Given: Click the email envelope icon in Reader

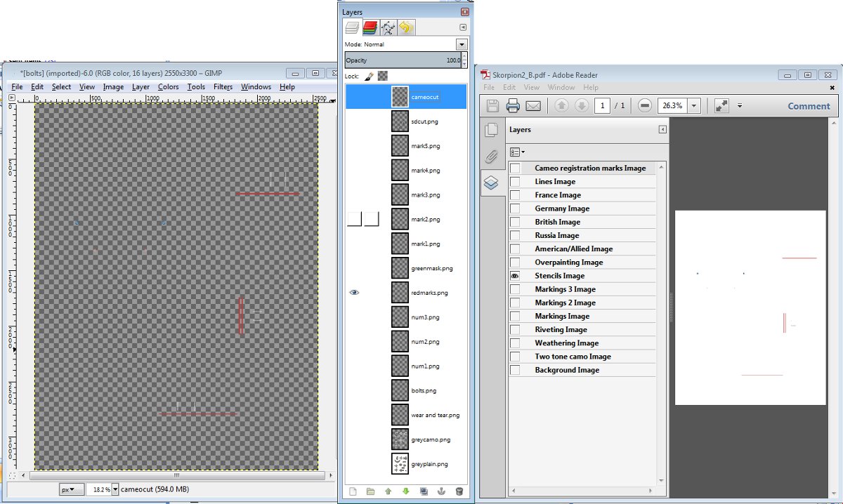Looking at the screenshot, I should tap(533, 106).
